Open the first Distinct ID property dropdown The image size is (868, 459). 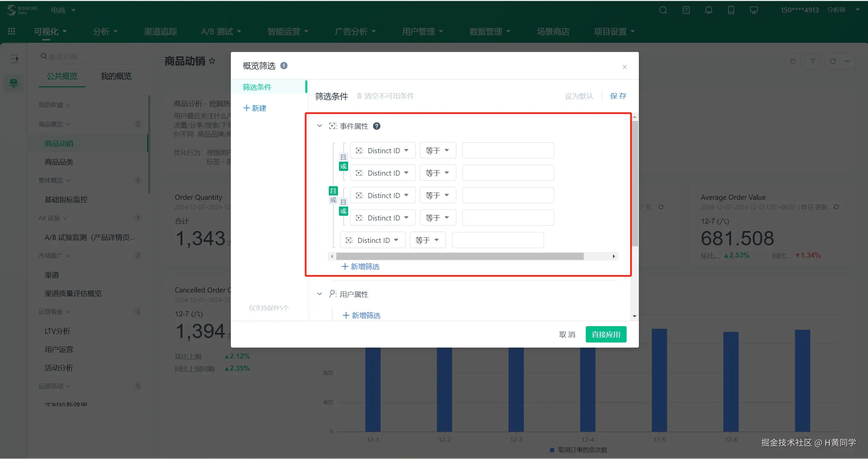pyautogui.click(x=382, y=151)
